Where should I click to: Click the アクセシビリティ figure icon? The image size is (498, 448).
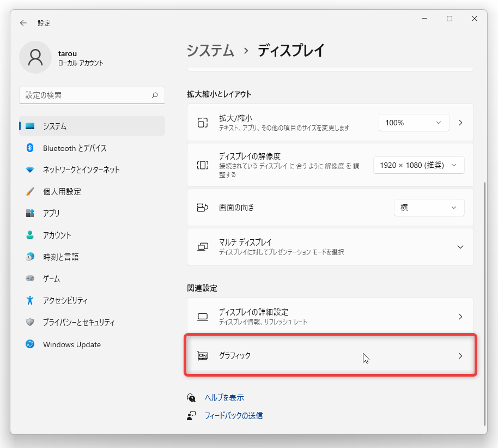tap(30, 300)
